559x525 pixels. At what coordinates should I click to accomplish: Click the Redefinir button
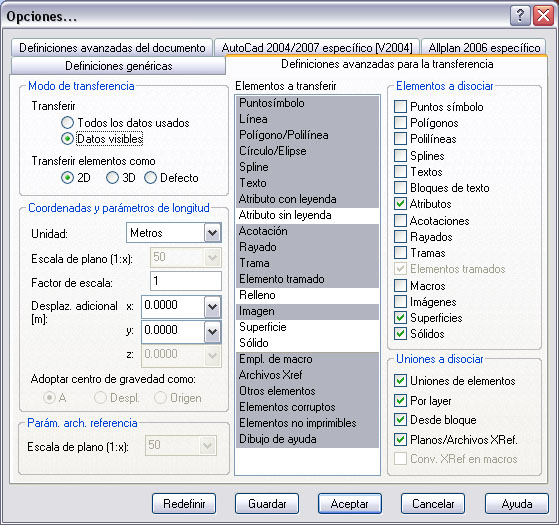184,504
